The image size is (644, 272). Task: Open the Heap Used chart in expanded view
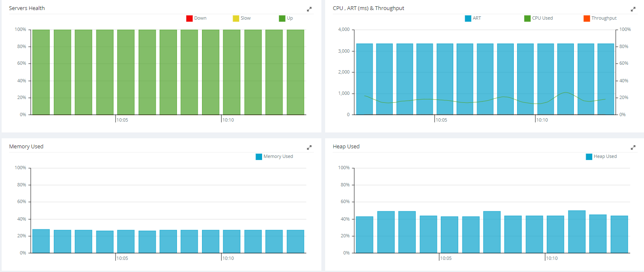pos(633,147)
